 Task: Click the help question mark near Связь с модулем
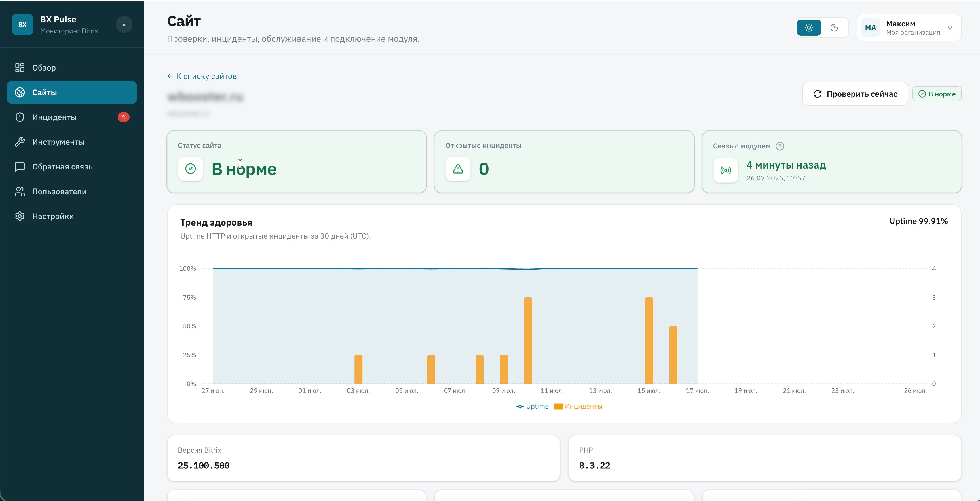[780, 146]
